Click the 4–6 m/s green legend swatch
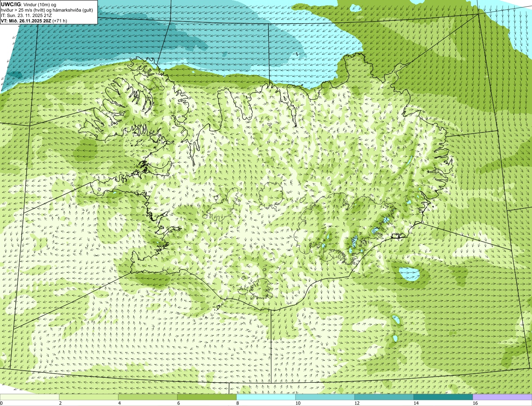 (x=148, y=397)
